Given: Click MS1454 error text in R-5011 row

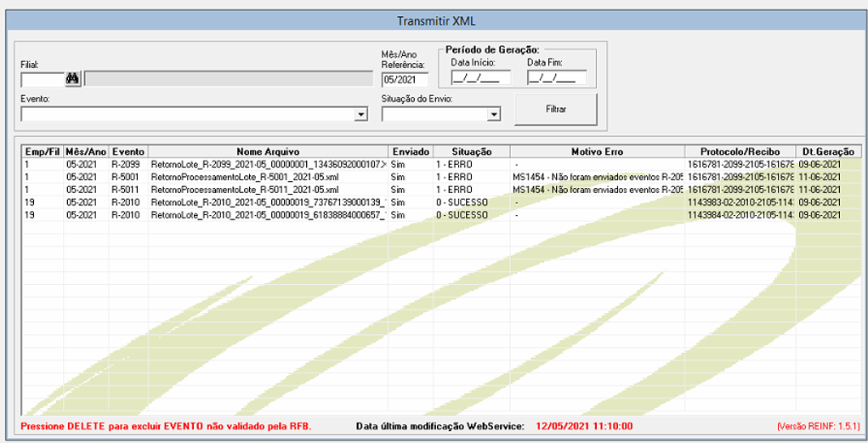Looking at the screenshot, I should (598, 190).
